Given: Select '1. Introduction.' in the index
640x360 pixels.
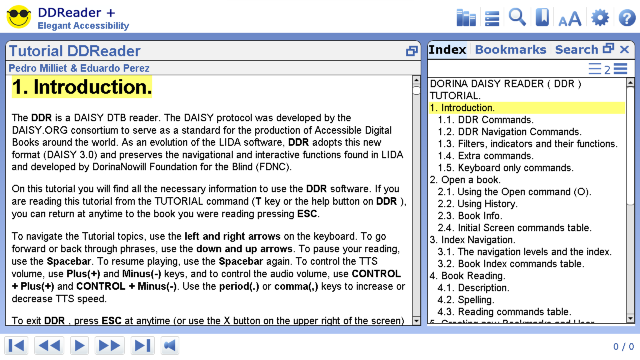Looking at the screenshot, I should point(527,108).
